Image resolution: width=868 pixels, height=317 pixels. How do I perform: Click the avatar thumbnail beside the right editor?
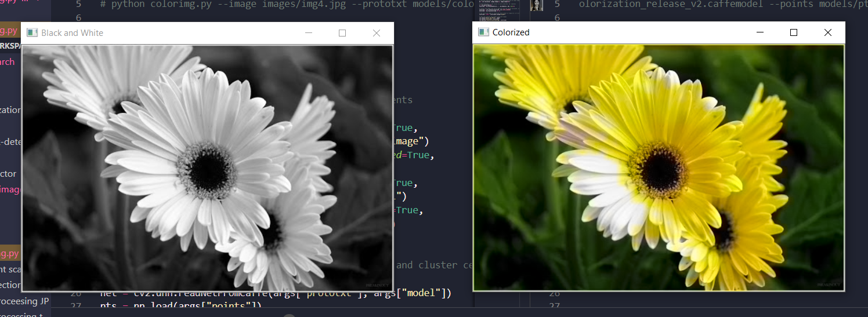(537, 5)
